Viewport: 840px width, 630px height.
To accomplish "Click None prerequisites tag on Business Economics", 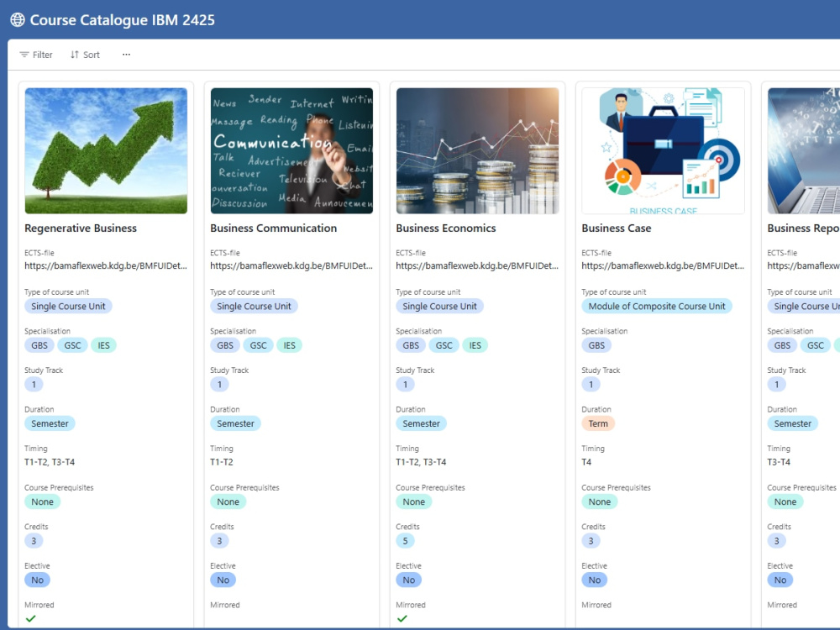I will point(414,502).
